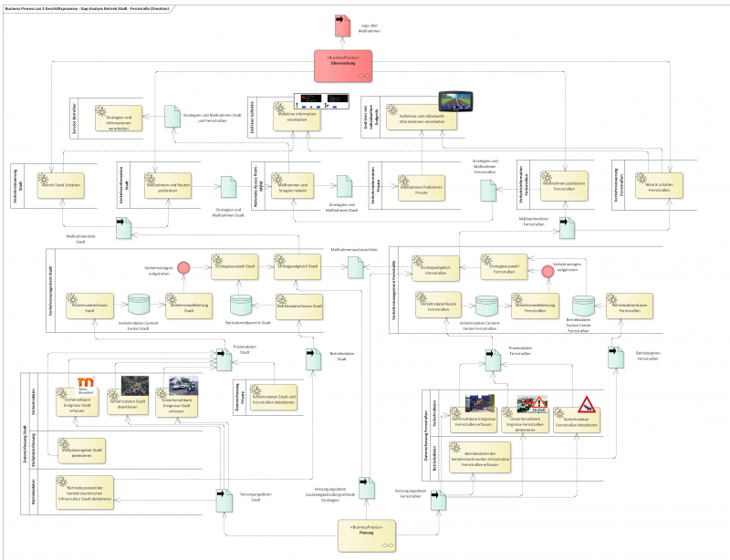730x560 pixels.
Task: Click the 'Betriebsdaten Content Center Fernstraßen' database icon
Action: click(x=589, y=303)
